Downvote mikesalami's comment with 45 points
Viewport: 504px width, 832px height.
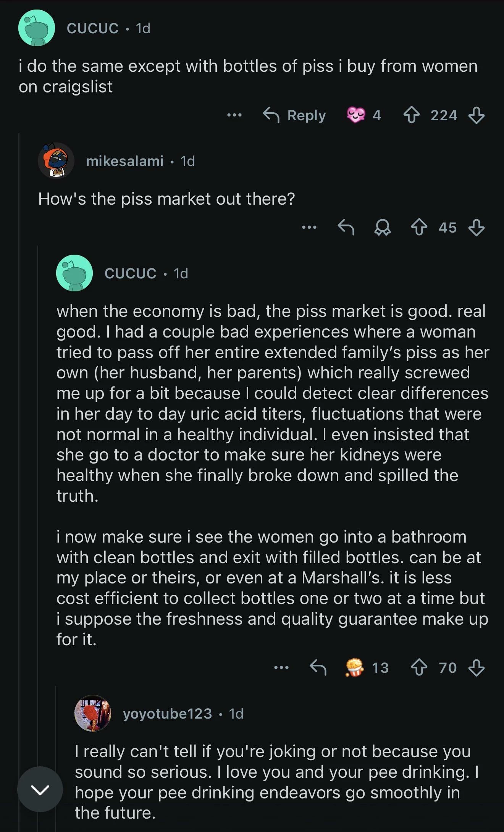(476, 228)
